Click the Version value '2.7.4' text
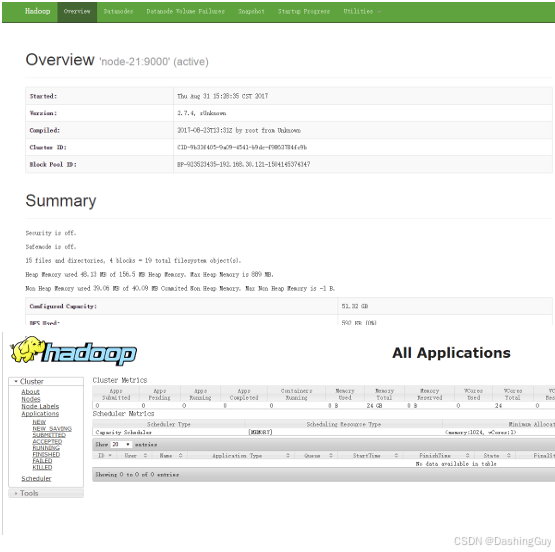Screen dimensions: 555x552 [202, 113]
